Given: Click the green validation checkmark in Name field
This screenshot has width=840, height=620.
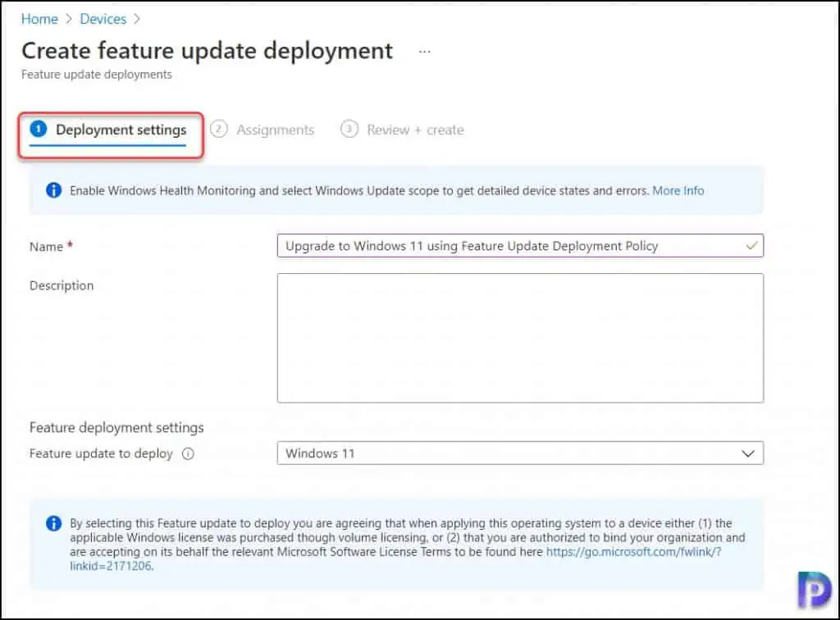Looking at the screenshot, I should [751, 246].
